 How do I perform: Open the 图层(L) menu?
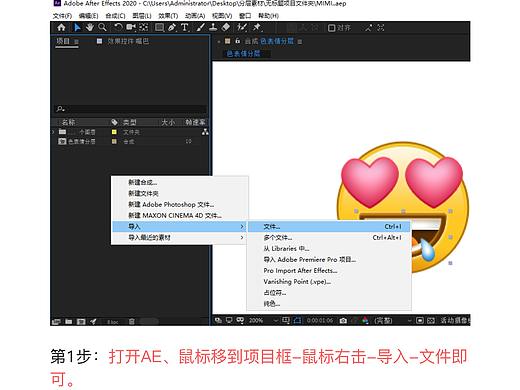tap(142, 16)
